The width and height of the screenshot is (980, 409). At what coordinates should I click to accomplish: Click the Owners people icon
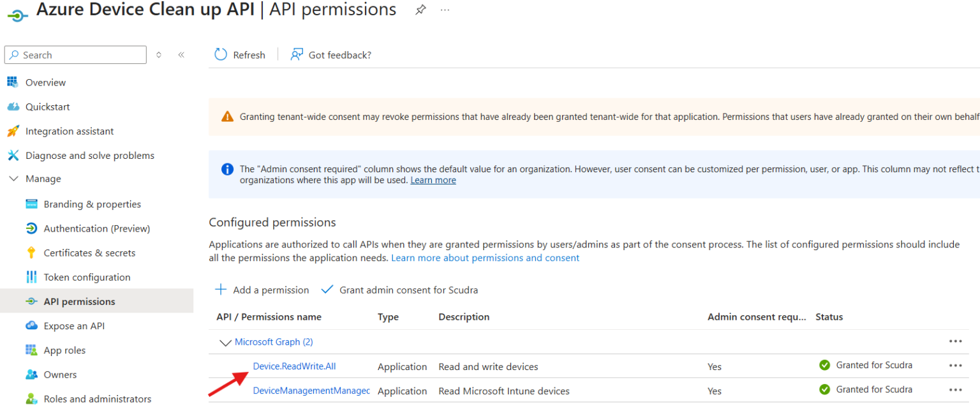[x=31, y=375]
